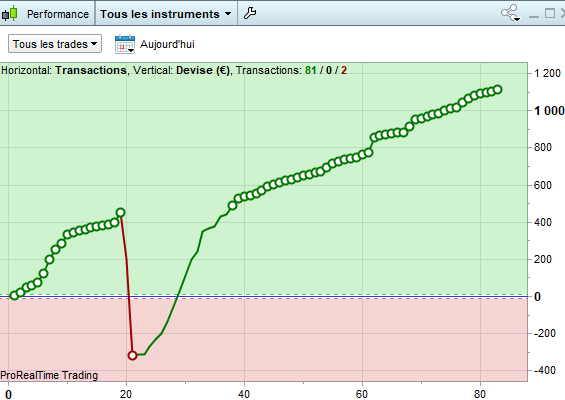Screen dimensions: 565x400
Task: Maximize the Performance window
Action: pyautogui.click(x=550, y=13)
